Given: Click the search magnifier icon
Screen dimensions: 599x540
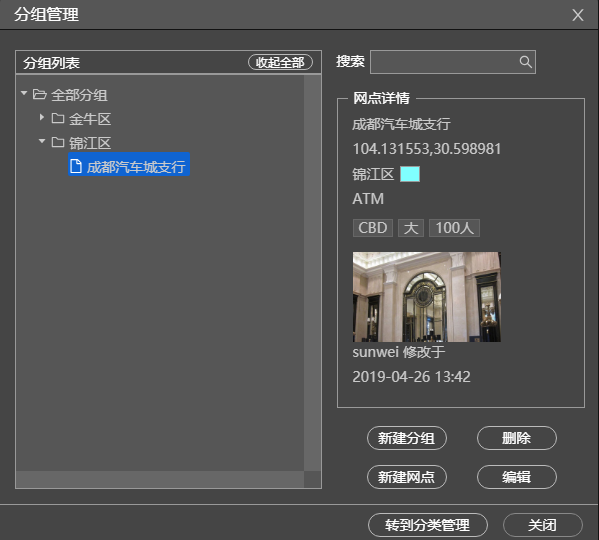Looking at the screenshot, I should click(x=526, y=62).
